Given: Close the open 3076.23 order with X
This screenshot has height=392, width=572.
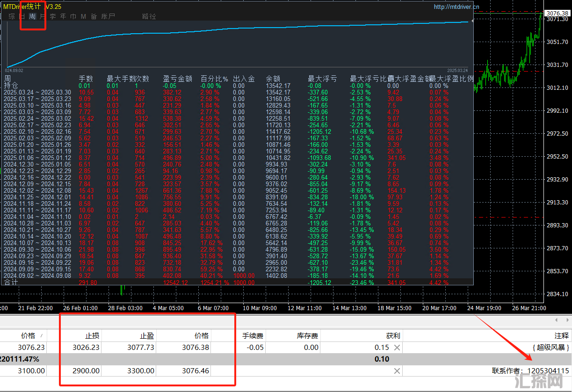Looking at the screenshot, I should [x=397, y=348].
